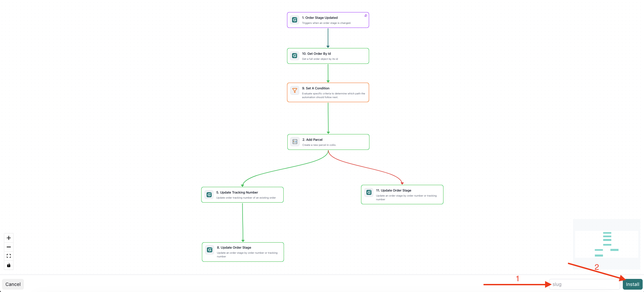Zoom in on the flow canvas

(x=9, y=238)
